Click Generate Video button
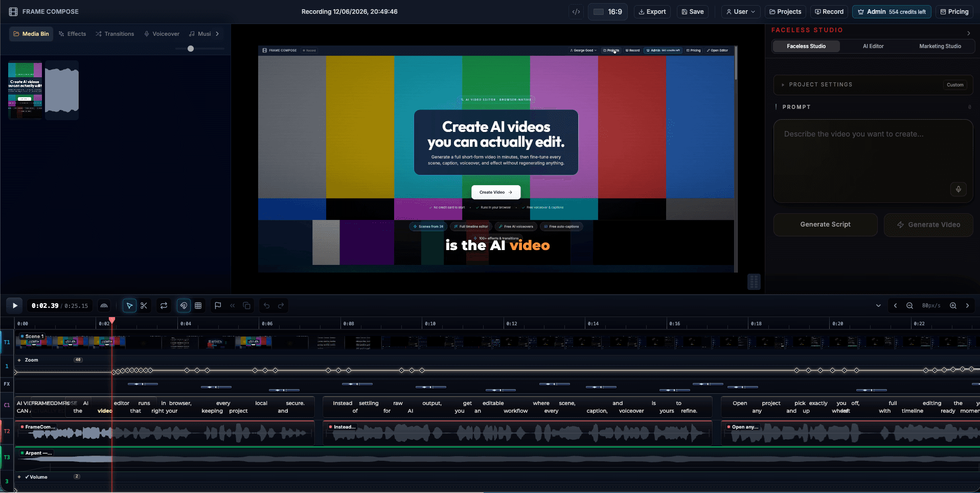 pyautogui.click(x=928, y=225)
